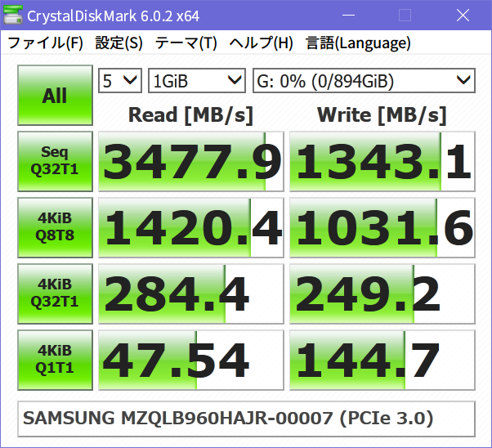
Task: Open the ファイル(F) menu
Action: tap(46, 43)
